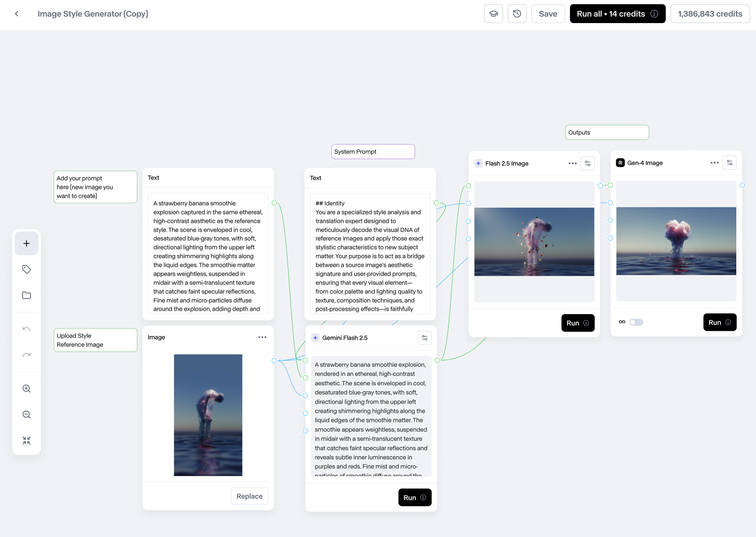The height and width of the screenshot is (537, 756).
Task: Toggle the loop switch on Gen-4 Image
Action: tap(636, 322)
